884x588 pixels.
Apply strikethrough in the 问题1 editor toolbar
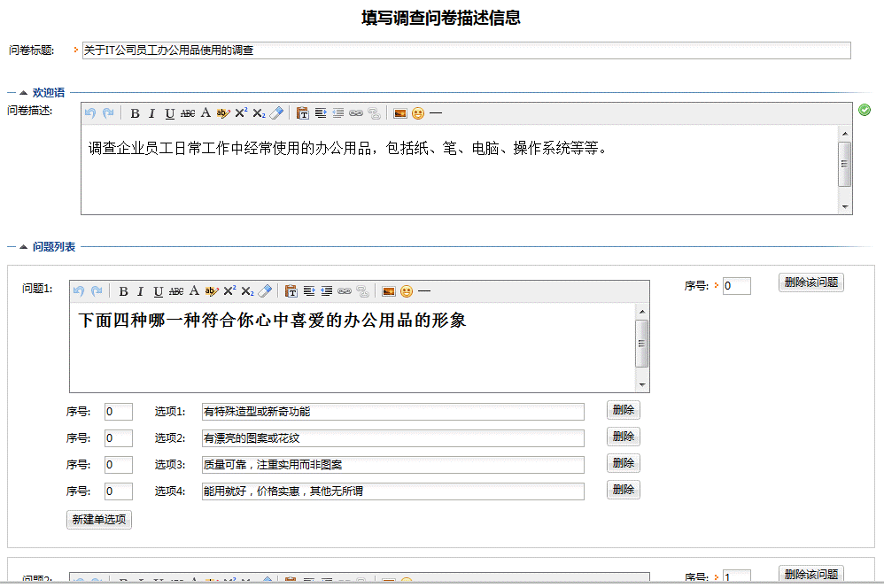click(176, 291)
